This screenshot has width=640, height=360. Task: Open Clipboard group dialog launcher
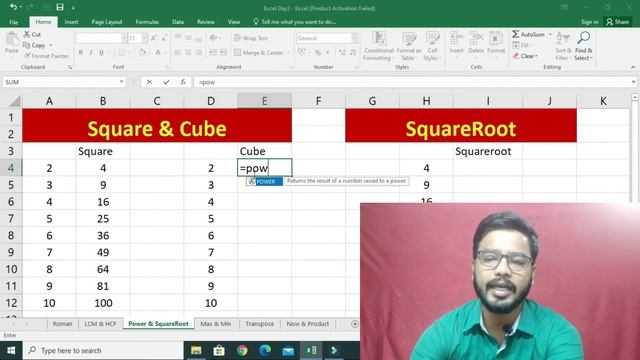click(x=70, y=67)
